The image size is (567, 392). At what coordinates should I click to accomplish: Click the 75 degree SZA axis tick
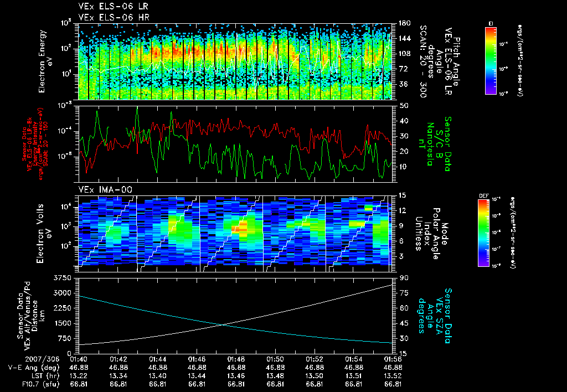404,293
